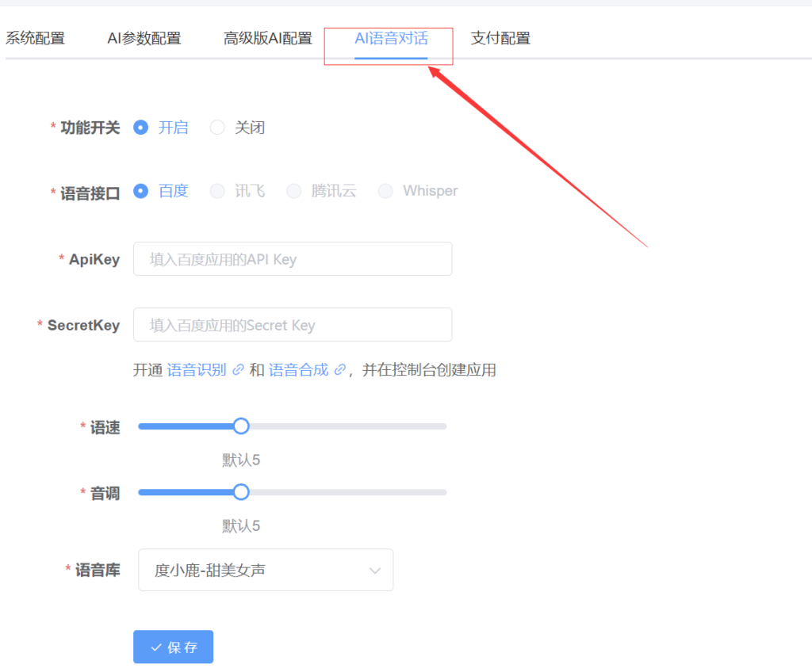选择 百度 语音接口
Screen dimensions: 812x672
coord(140,191)
